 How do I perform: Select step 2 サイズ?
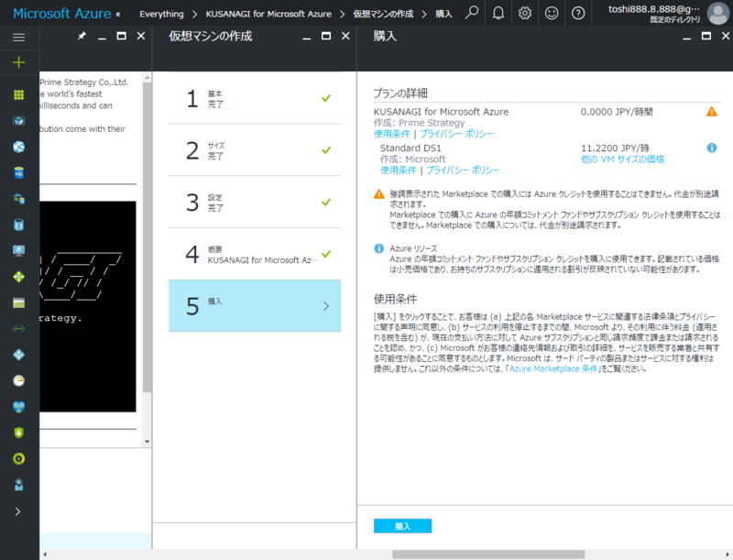pyautogui.click(x=255, y=150)
